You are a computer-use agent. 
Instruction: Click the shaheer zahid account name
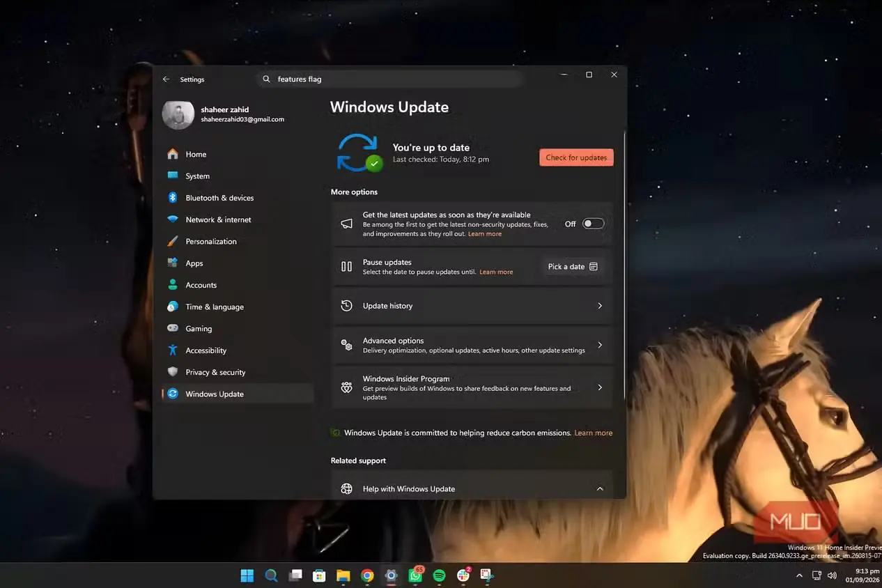[225, 109]
